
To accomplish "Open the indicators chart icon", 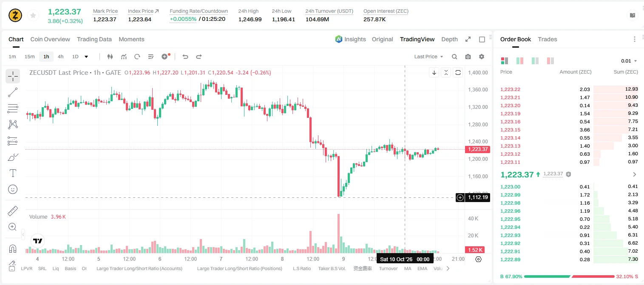I will click(x=124, y=57).
